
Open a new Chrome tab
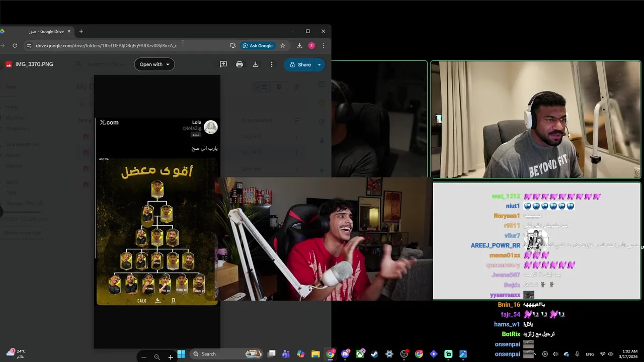[81, 31]
